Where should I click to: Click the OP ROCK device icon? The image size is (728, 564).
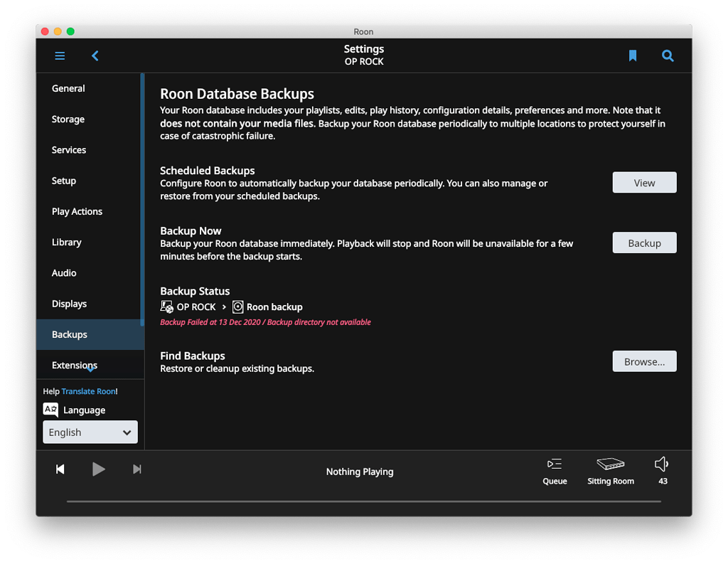pos(166,306)
